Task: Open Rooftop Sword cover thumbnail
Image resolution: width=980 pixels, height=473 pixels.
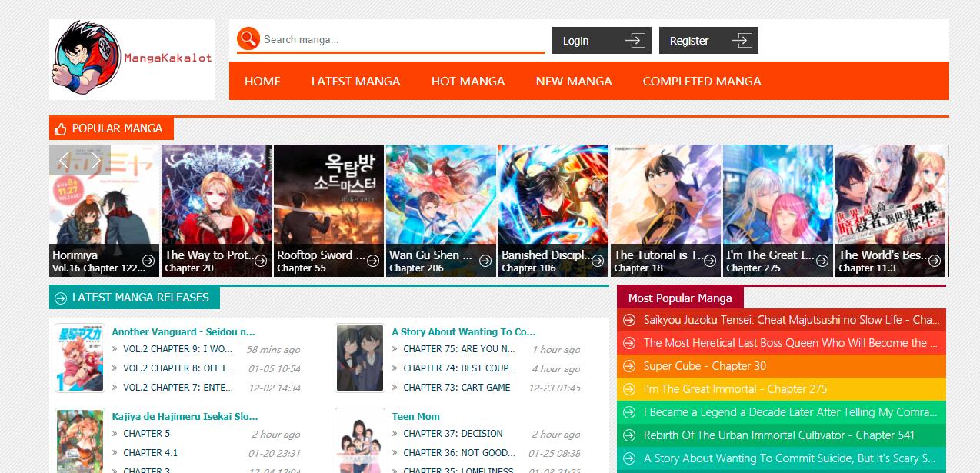Action: [328, 210]
